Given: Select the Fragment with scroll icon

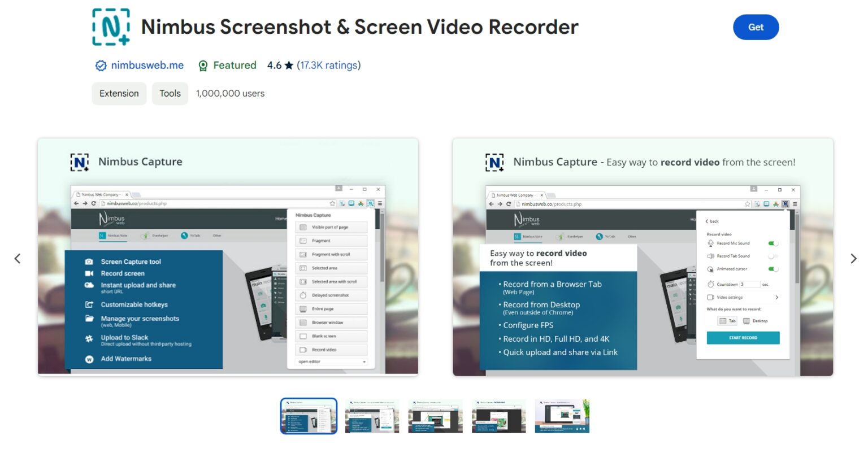Looking at the screenshot, I should [302, 254].
